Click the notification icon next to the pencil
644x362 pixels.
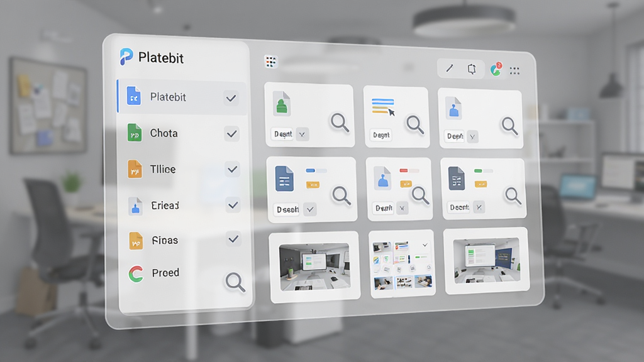(472, 69)
